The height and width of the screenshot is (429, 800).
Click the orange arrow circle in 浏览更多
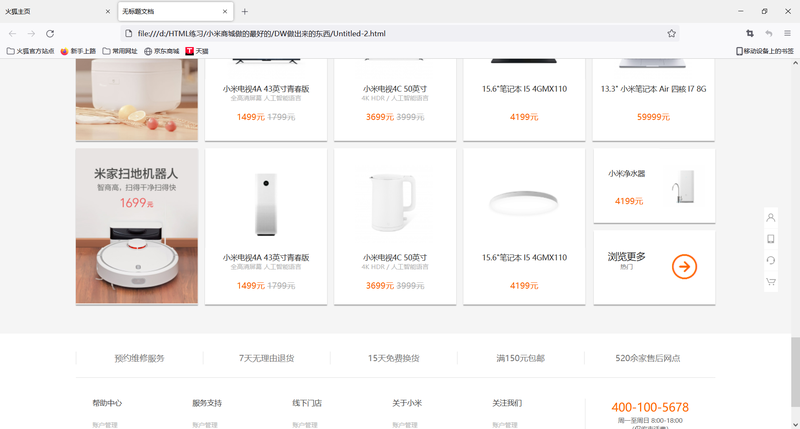(684, 267)
